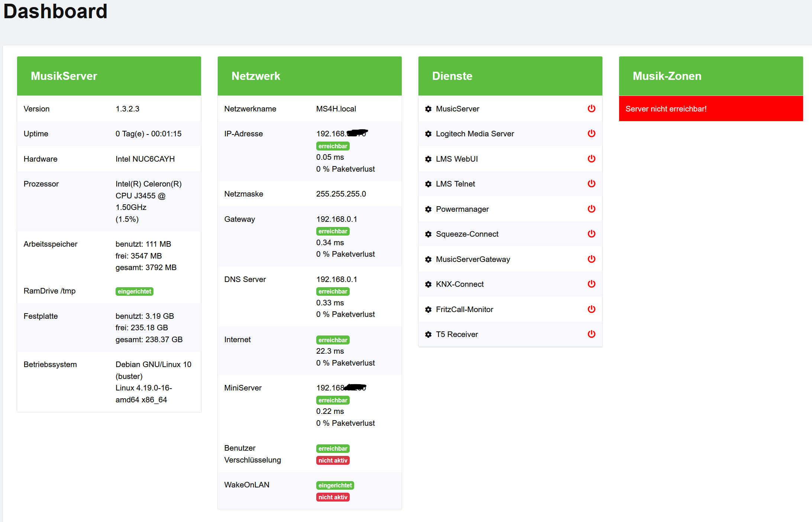Viewport: 812px width, 522px height.
Task: Click the FritzCall-Monitor gear icon
Action: pos(428,309)
